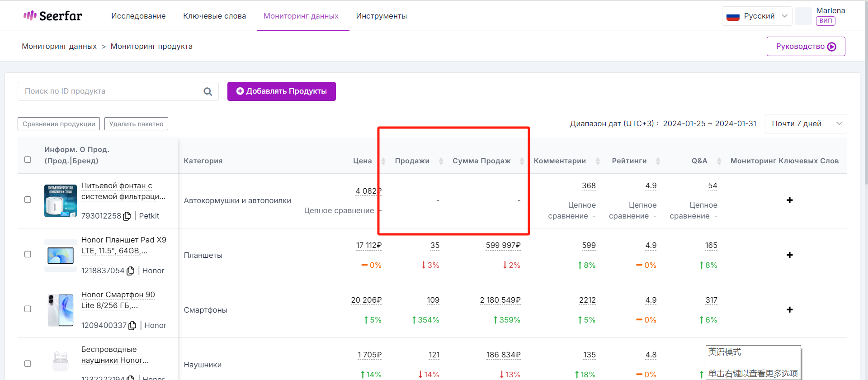Check the Питьевой фонтан product row
Screen dimensions: 868x380
tap(28, 200)
